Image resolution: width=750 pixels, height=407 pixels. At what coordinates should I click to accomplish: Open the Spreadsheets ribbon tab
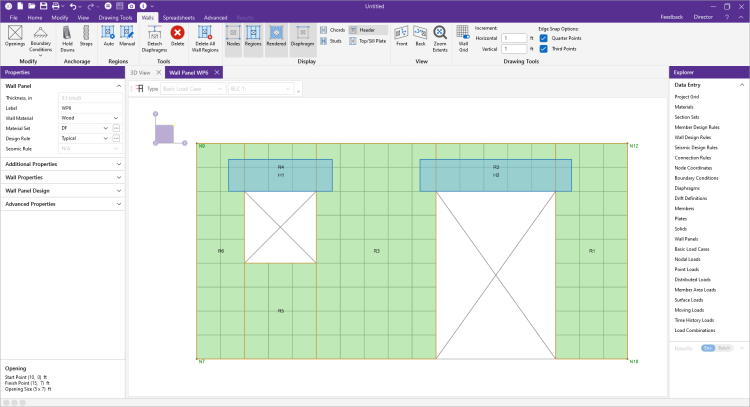coord(180,18)
